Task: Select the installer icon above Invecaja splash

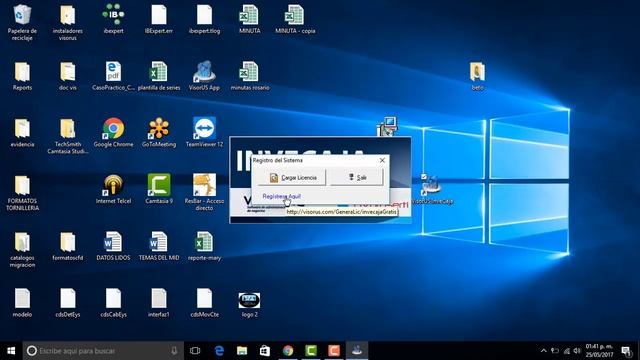Action: click(387, 126)
